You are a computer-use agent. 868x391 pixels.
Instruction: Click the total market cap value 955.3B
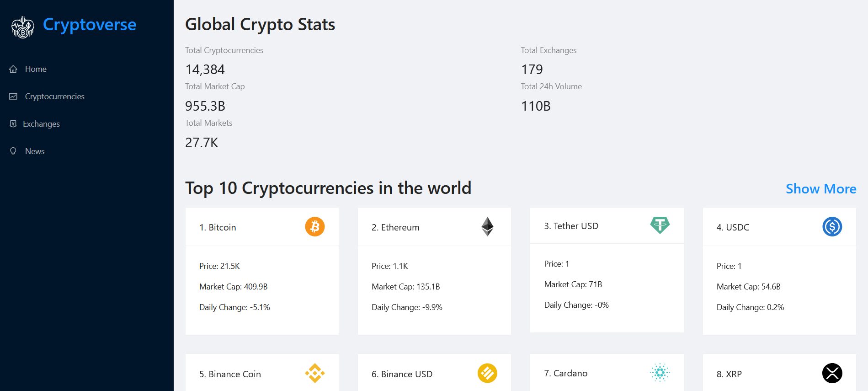(x=205, y=106)
